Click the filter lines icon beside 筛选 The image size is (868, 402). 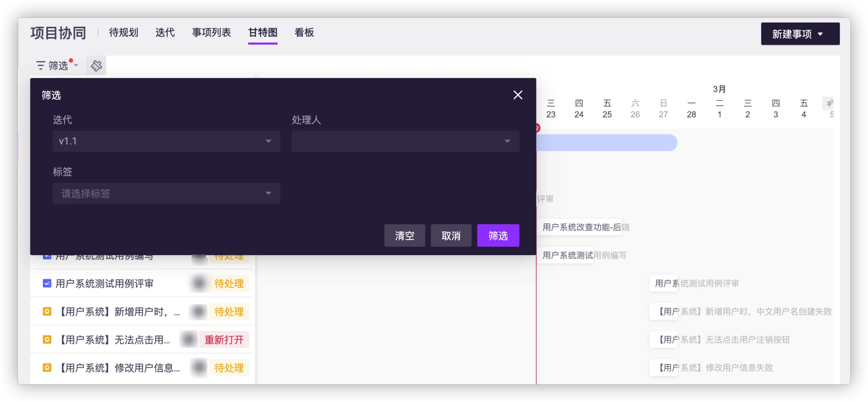click(x=40, y=66)
